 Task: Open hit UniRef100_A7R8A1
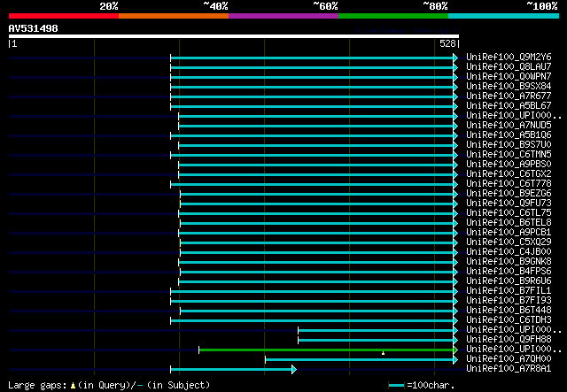tap(509, 369)
